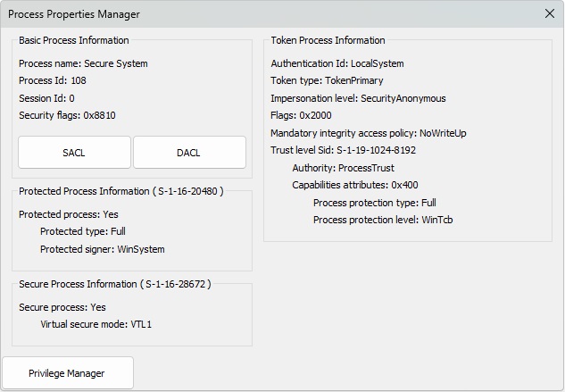
Task: Close the Process Properties Manager window
Action: coord(549,14)
